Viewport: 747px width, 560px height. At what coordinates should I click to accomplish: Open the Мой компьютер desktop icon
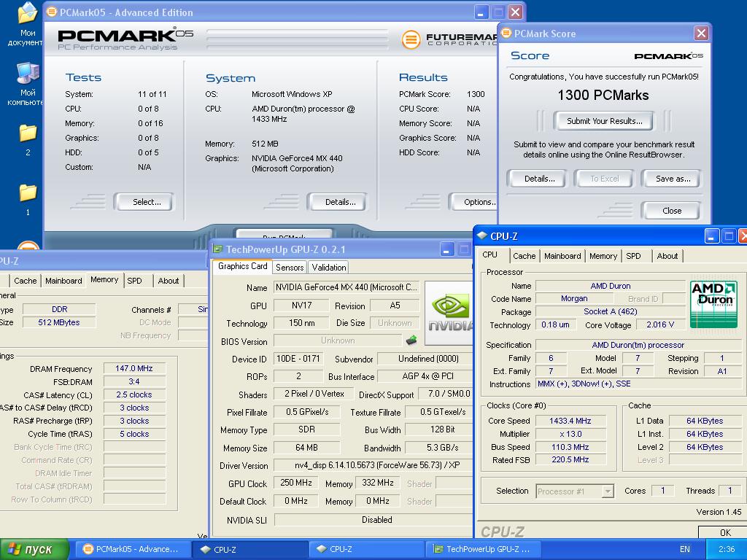[26, 84]
